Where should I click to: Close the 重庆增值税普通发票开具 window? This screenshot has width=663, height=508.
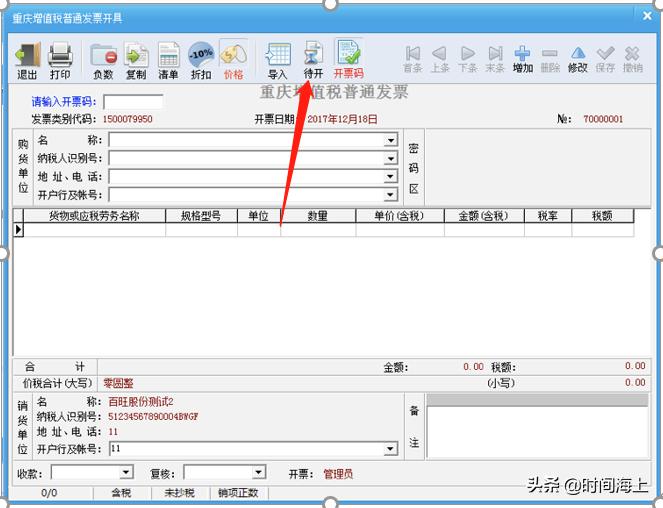647,16
